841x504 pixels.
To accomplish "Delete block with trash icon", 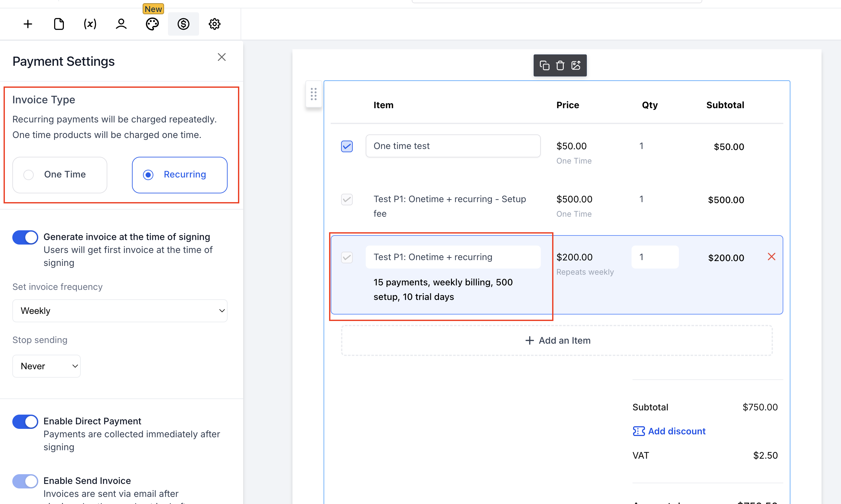I will (560, 65).
